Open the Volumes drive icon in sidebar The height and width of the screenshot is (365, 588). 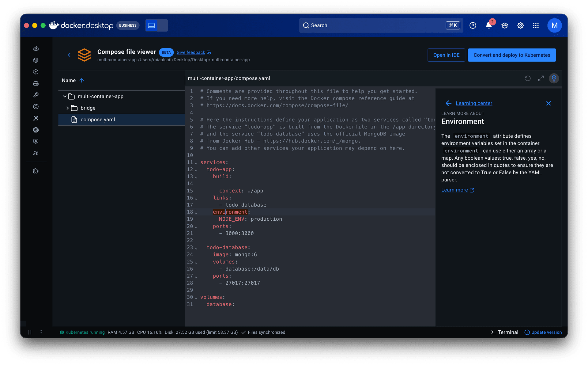(x=36, y=83)
